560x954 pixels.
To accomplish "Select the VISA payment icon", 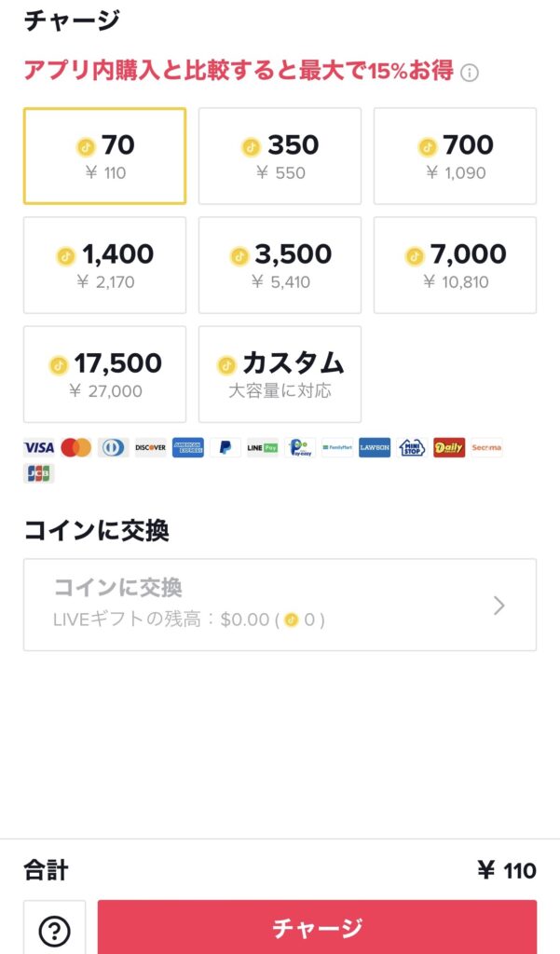I will pyautogui.click(x=38, y=447).
